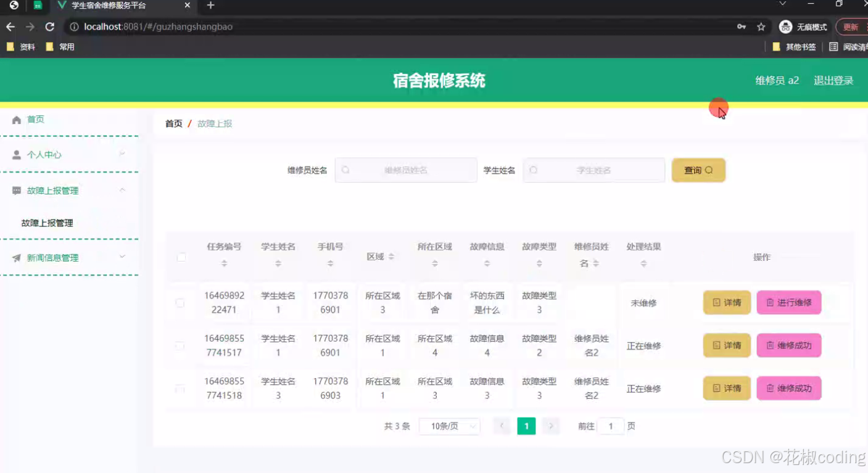Click the browser back arrow
Viewport: 868px width, 473px height.
coord(10,27)
